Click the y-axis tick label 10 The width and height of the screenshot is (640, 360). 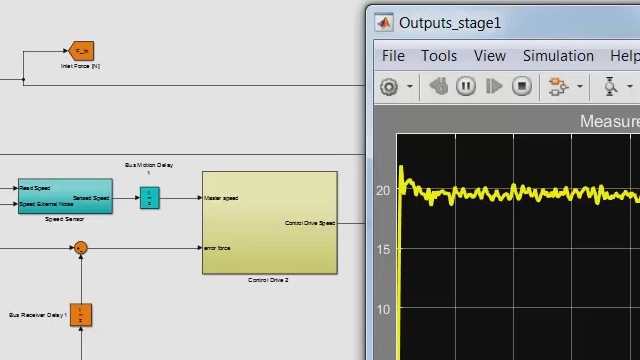tap(383, 310)
